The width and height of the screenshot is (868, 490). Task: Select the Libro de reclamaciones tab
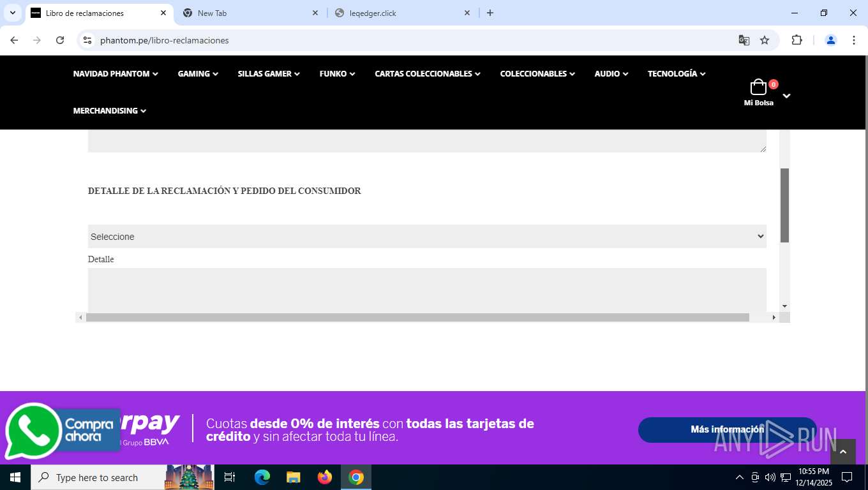pos(99,13)
